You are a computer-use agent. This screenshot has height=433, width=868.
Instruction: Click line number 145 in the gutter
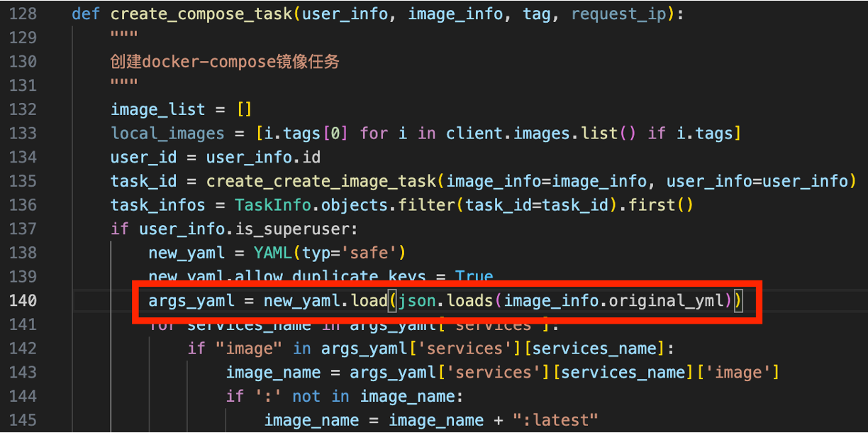point(23,420)
